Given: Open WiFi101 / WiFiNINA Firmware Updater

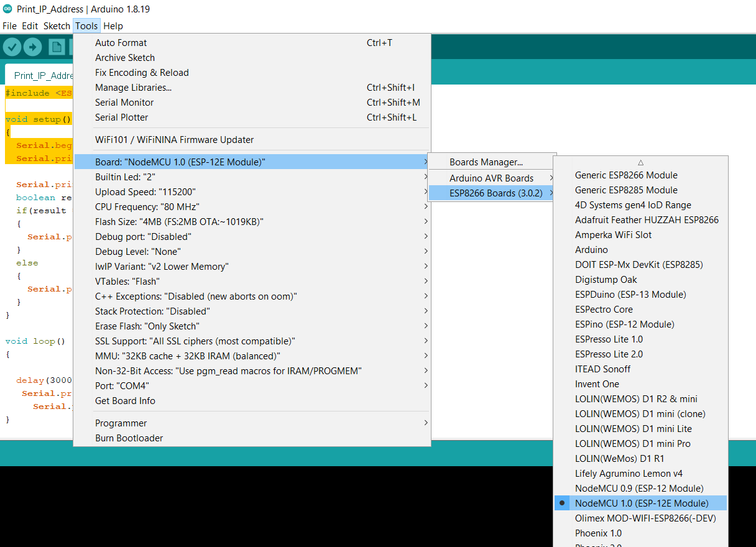Looking at the screenshot, I should [x=252, y=140].
